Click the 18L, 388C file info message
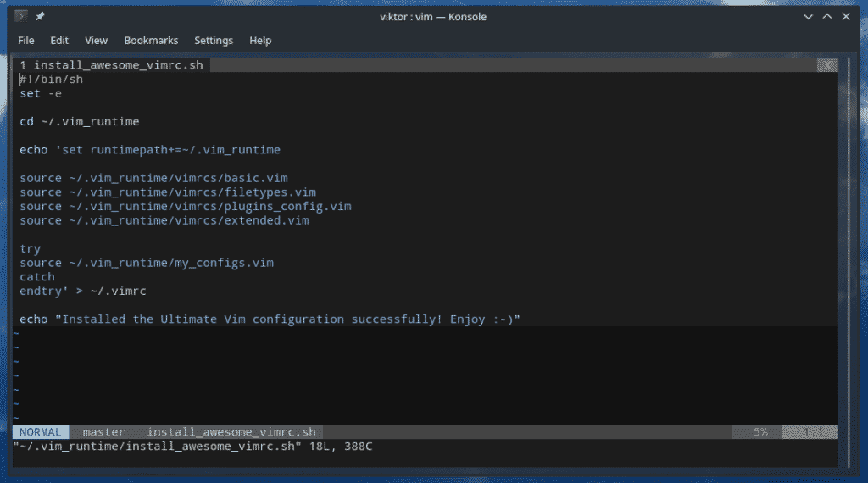Viewport: 868px width, 483px height. coord(341,447)
